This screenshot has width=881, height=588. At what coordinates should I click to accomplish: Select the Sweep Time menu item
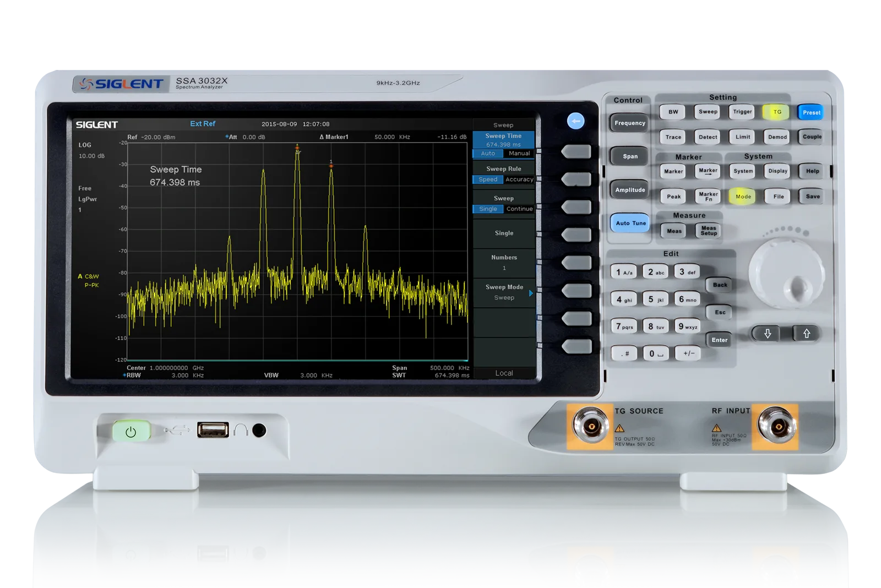click(x=503, y=140)
